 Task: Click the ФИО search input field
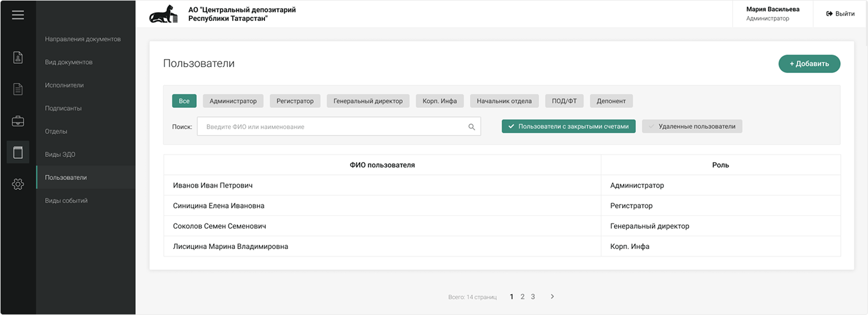click(333, 127)
